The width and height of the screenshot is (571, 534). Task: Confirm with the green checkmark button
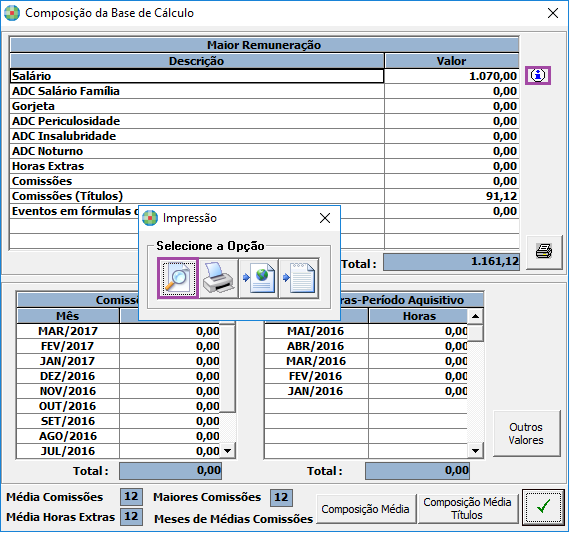point(543,507)
